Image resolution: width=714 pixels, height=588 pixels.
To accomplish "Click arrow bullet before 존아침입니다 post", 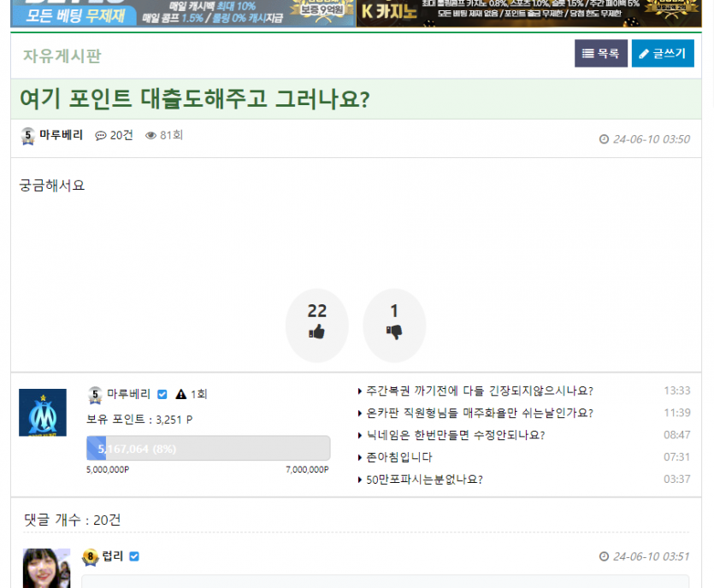I will [x=360, y=457].
